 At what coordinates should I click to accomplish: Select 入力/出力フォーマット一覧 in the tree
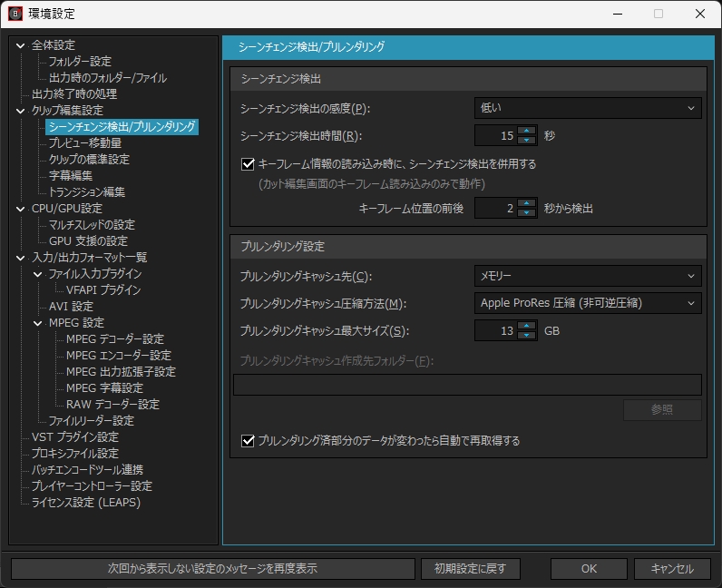click(89, 258)
